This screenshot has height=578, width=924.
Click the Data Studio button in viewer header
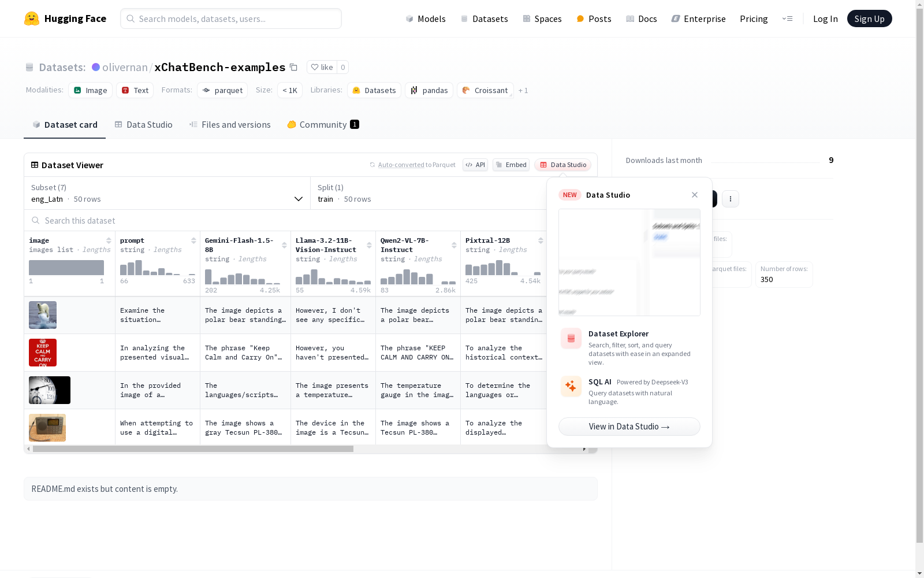[x=562, y=165]
